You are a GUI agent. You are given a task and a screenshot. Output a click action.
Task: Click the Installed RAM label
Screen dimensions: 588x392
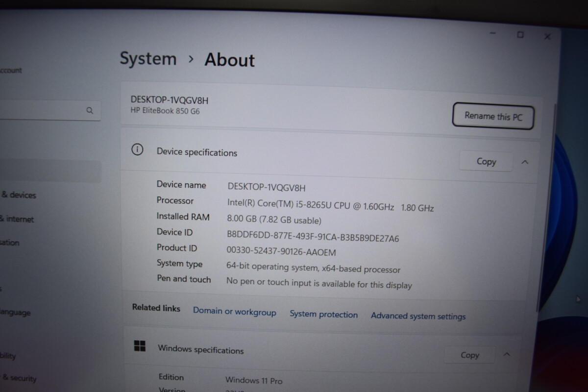[x=183, y=216]
